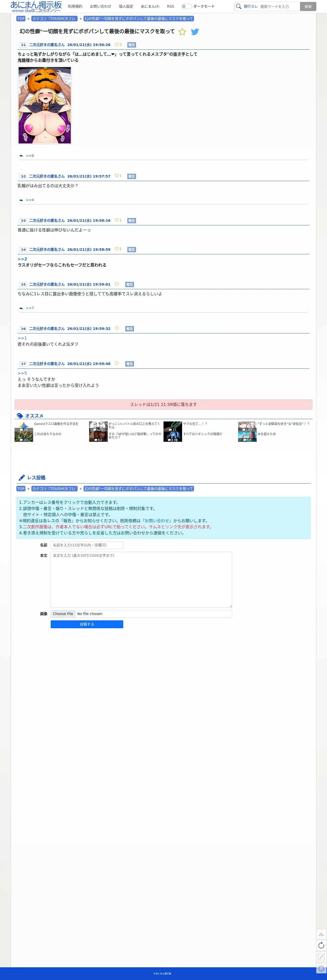Open 利用規約 in the top navigation
327x980 pixels.
coord(75,6)
